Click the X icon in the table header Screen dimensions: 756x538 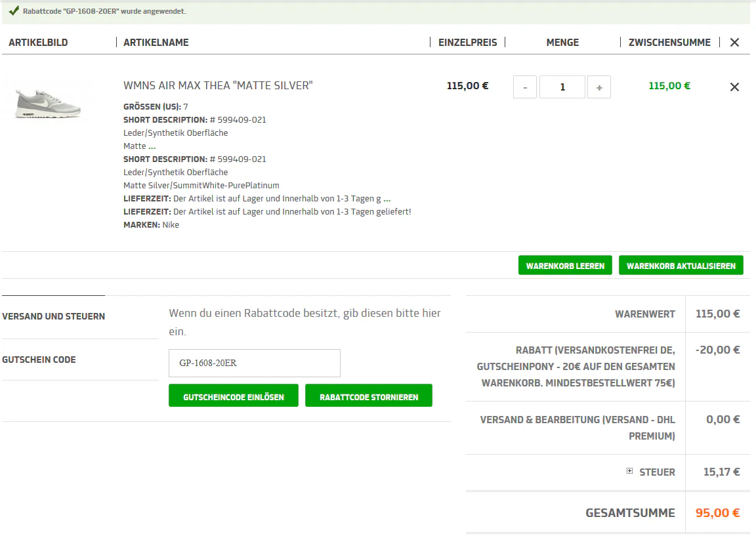(x=734, y=43)
